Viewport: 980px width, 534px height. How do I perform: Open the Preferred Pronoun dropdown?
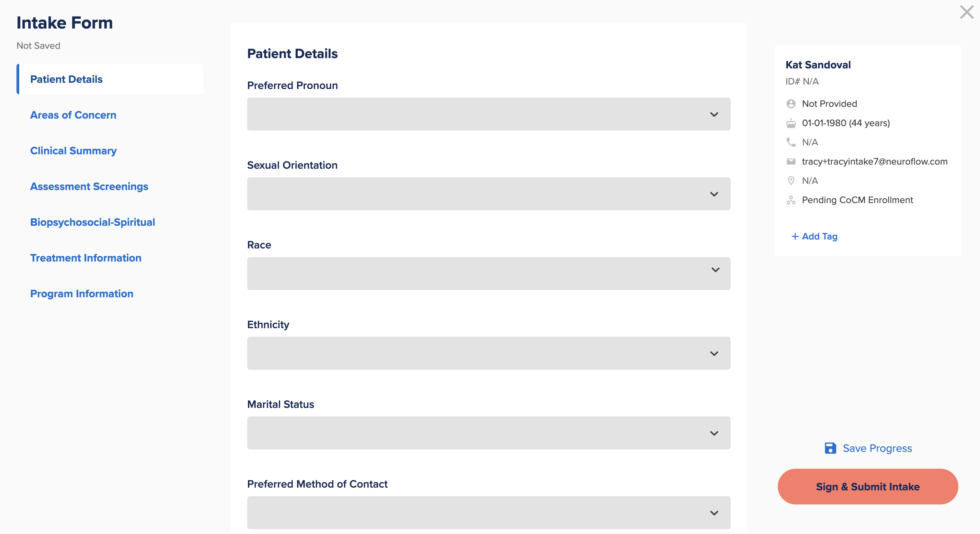[x=489, y=114]
